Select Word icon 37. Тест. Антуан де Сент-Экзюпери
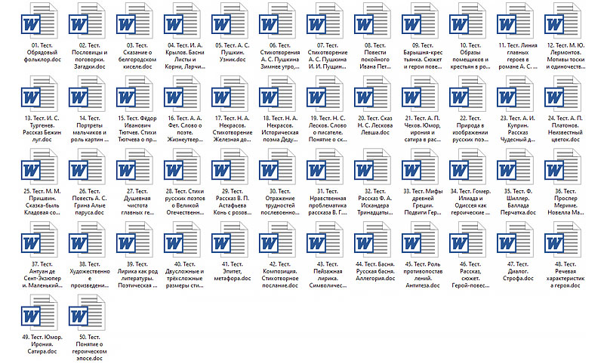The image size is (604, 364). pyautogui.click(x=39, y=239)
